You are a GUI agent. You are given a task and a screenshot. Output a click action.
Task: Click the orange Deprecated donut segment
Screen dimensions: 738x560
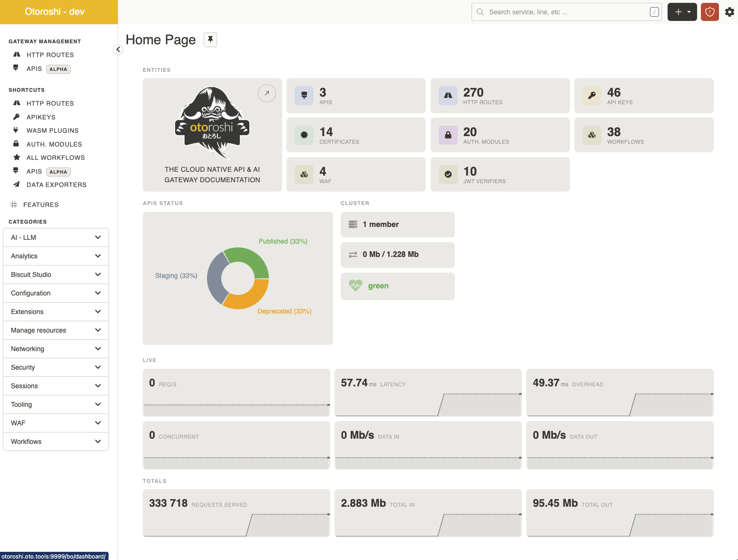tap(251, 298)
